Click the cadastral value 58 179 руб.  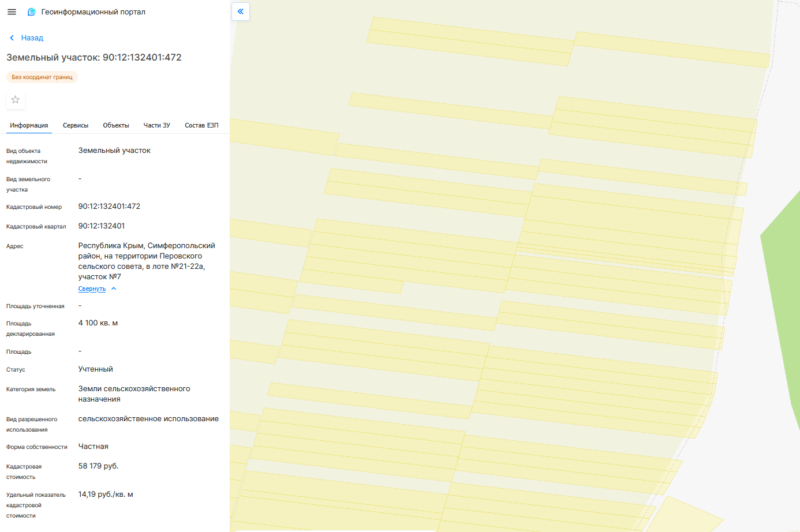[98, 466]
